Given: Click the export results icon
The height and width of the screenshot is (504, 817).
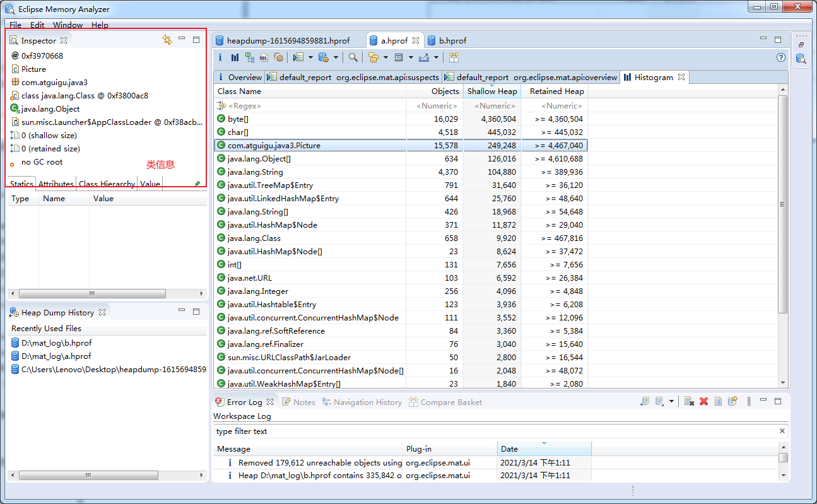Looking at the screenshot, I should [423, 57].
